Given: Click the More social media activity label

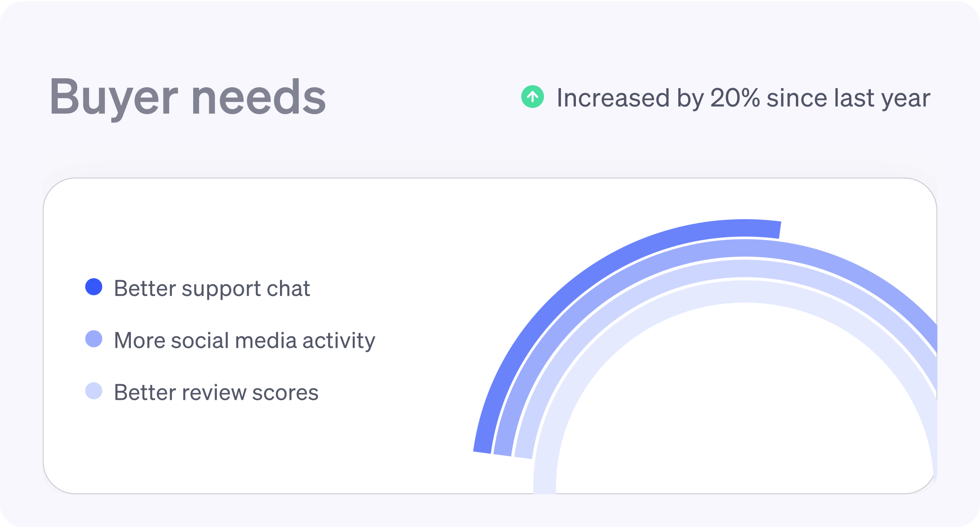Looking at the screenshot, I should click(x=245, y=340).
